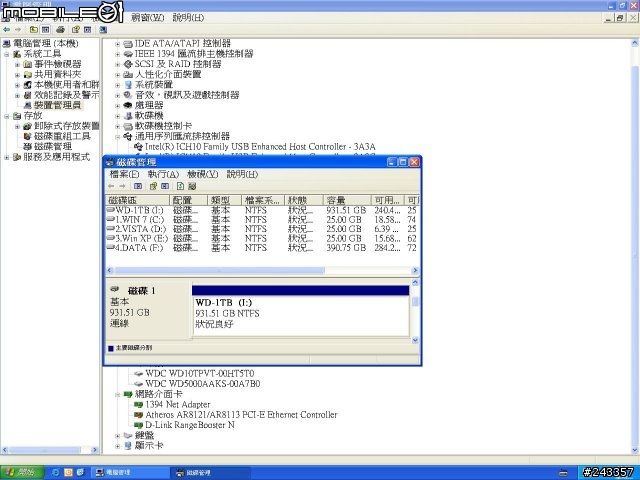Sort by 狀態 column header
The height and width of the screenshot is (480, 640).
[304, 200]
